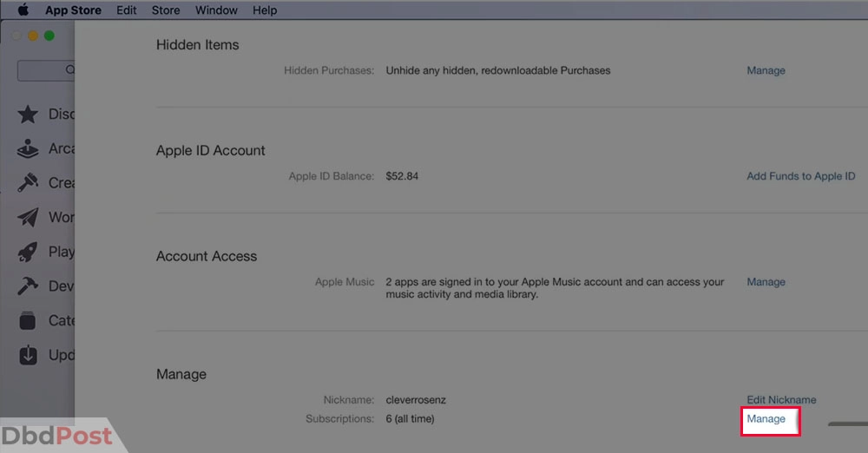The image size is (868, 453).
Task: Click the Create hammer-brush icon in sidebar
Action: [28, 183]
